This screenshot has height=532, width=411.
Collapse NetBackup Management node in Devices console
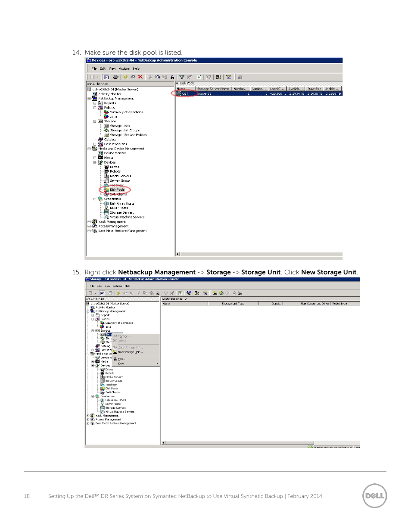click(89, 99)
